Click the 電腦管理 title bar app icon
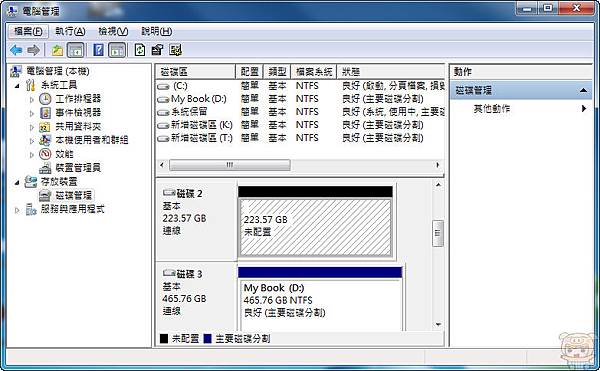 pyautogui.click(x=12, y=11)
